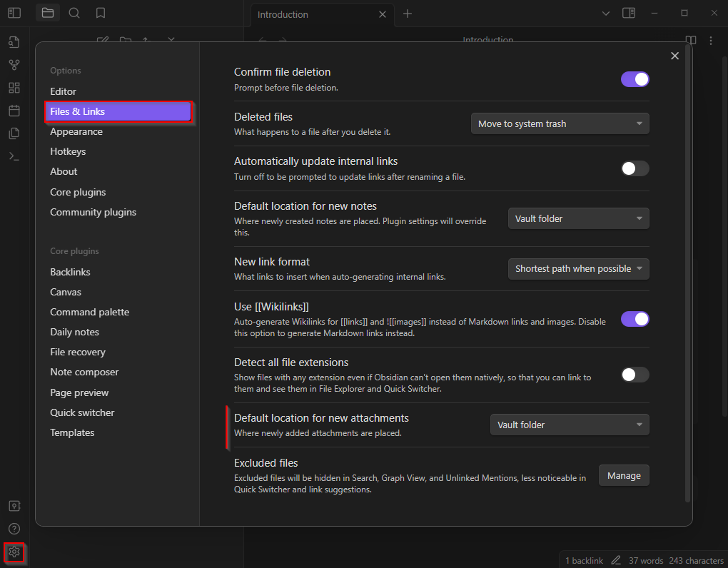Click the 37 words status entry
The width and height of the screenshot is (728, 568).
646,561
